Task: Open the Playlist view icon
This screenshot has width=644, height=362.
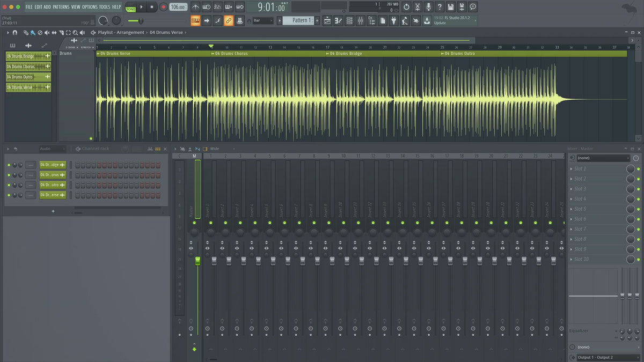Action: tap(327, 20)
